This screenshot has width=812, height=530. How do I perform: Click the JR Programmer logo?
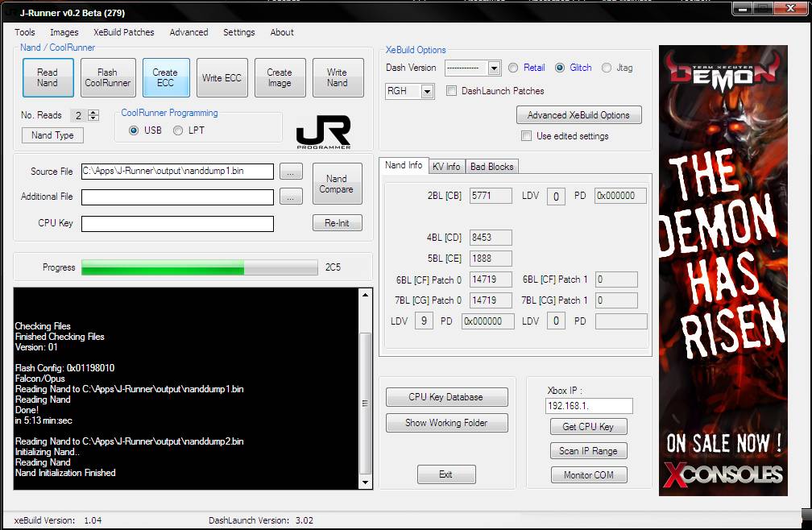click(x=324, y=132)
